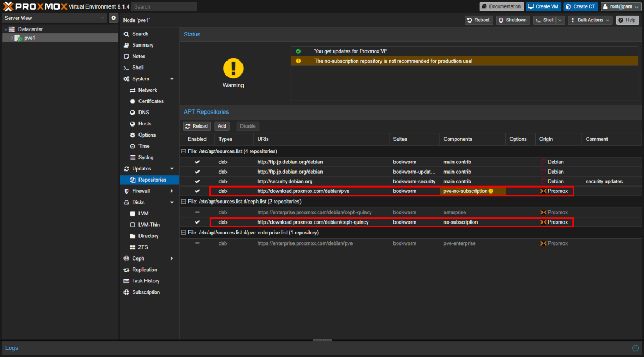Select the no-subscription repository warning message row

click(x=465, y=61)
